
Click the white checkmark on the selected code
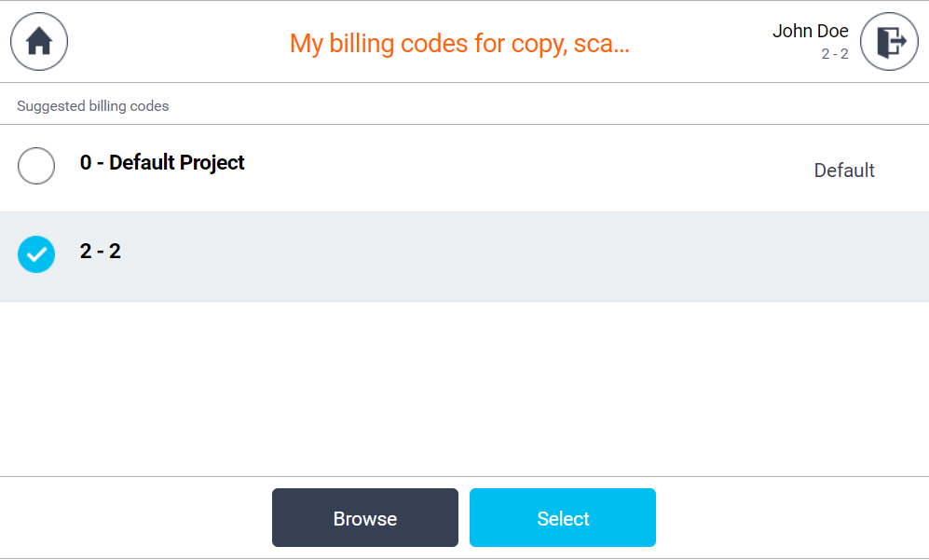pos(36,254)
